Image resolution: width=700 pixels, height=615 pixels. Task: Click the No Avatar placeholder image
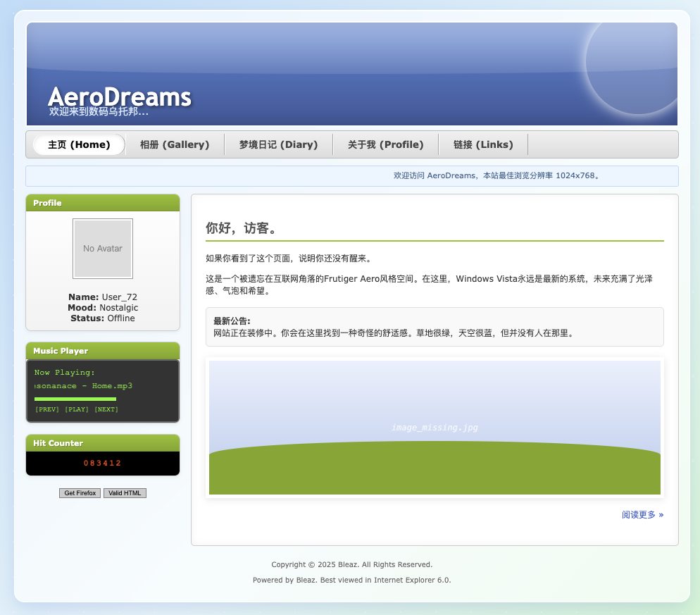tap(103, 248)
